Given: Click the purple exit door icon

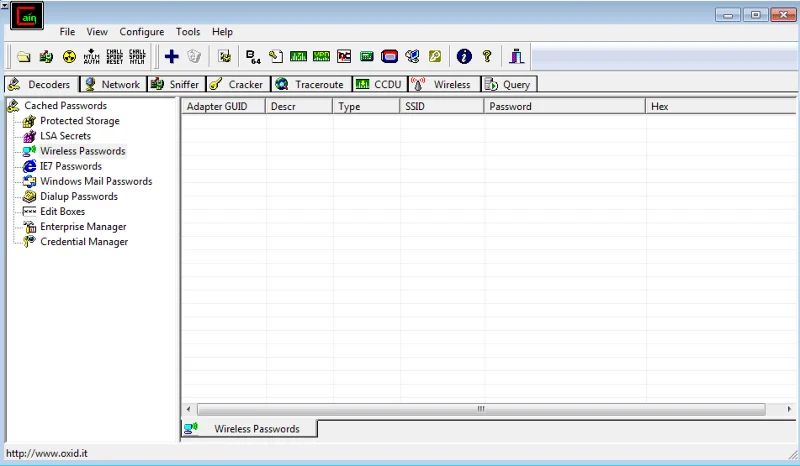Looking at the screenshot, I should [x=516, y=56].
